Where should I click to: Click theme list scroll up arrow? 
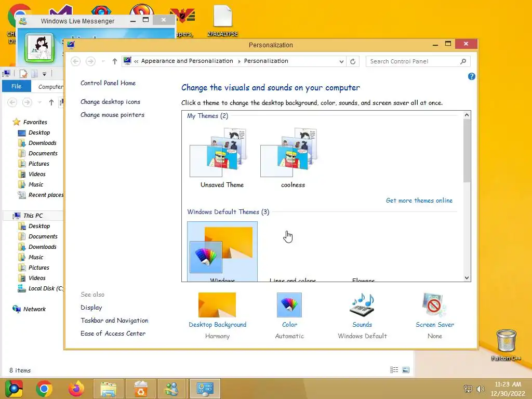(467, 115)
